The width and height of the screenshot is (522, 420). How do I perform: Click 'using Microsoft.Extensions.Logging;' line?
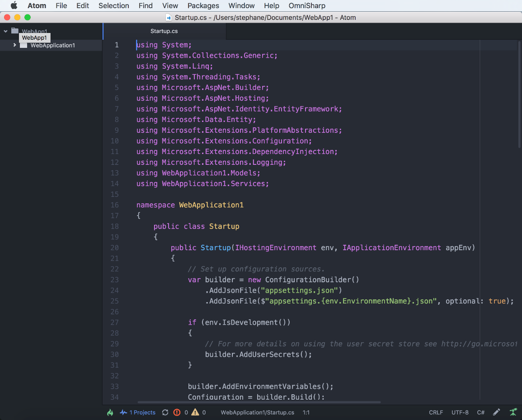211,162
